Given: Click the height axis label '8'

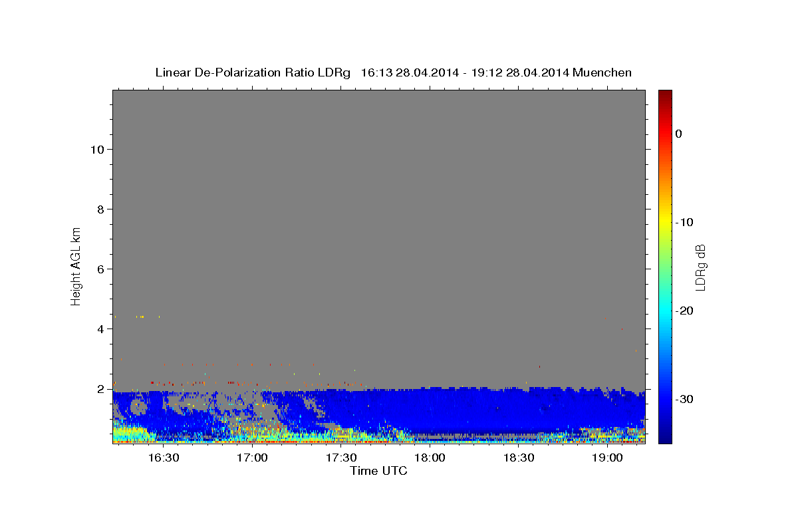Looking at the screenshot, I should (102, 209).
